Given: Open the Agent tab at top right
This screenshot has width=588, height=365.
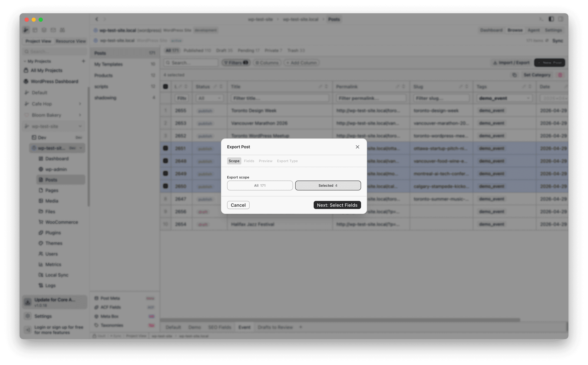Looking at the screenshot, I should click(x=533, y=30).
